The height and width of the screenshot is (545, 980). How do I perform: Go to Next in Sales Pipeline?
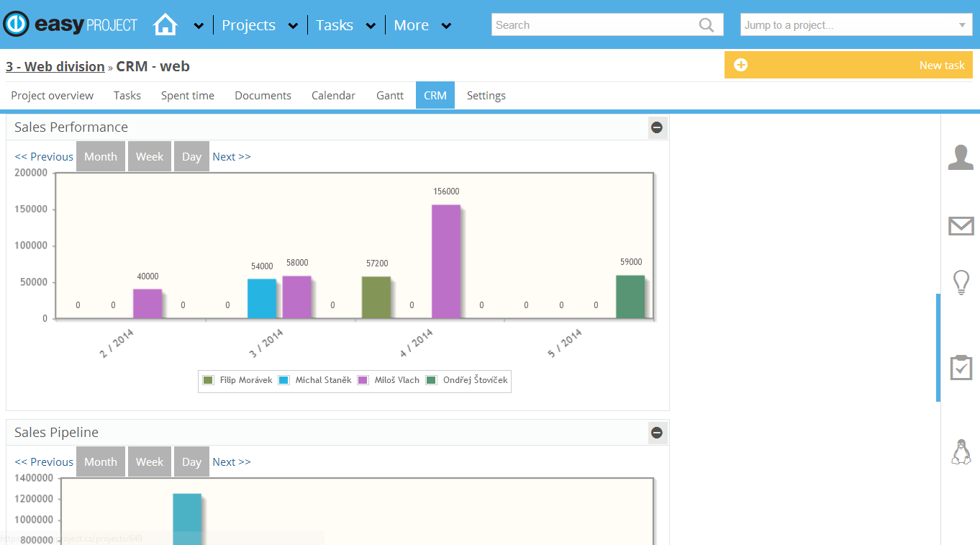pos(232,461)
